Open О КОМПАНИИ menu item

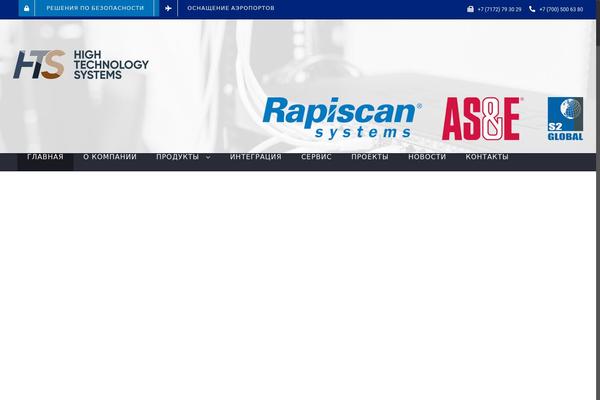tap(110, 157)
